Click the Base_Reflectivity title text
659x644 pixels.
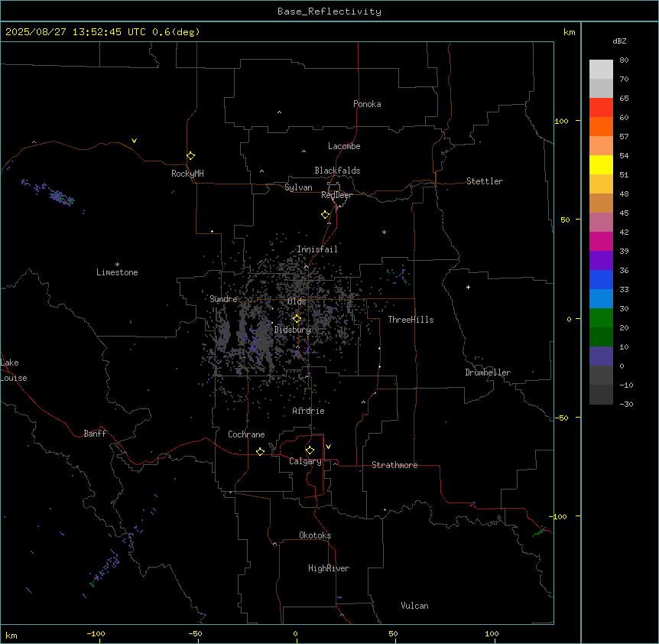(329, 11)
